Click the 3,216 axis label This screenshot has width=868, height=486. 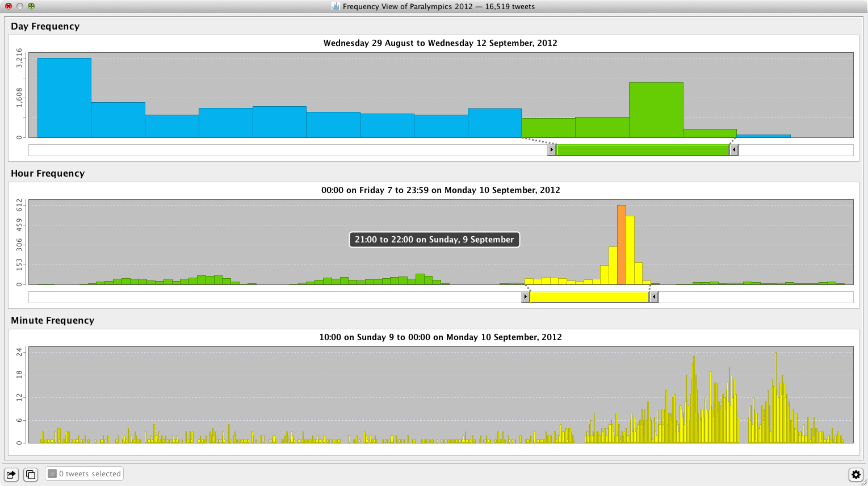(x=19, y=58)
